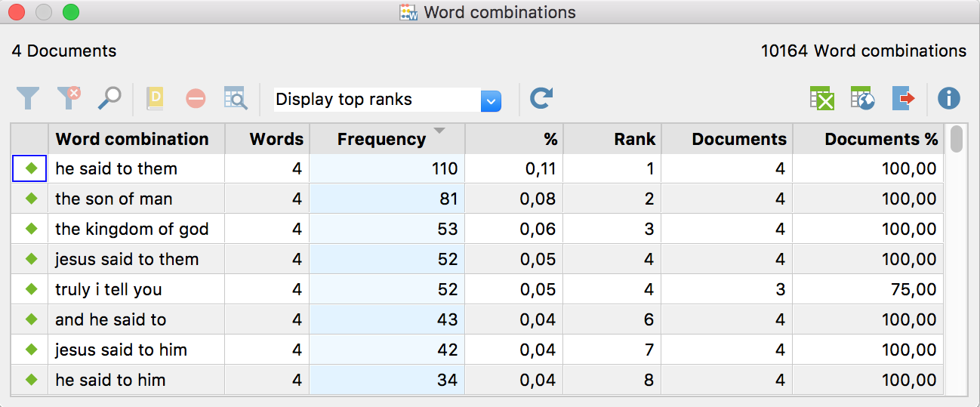Click the vertical scrollbar thumb

[x=957, y=139]
